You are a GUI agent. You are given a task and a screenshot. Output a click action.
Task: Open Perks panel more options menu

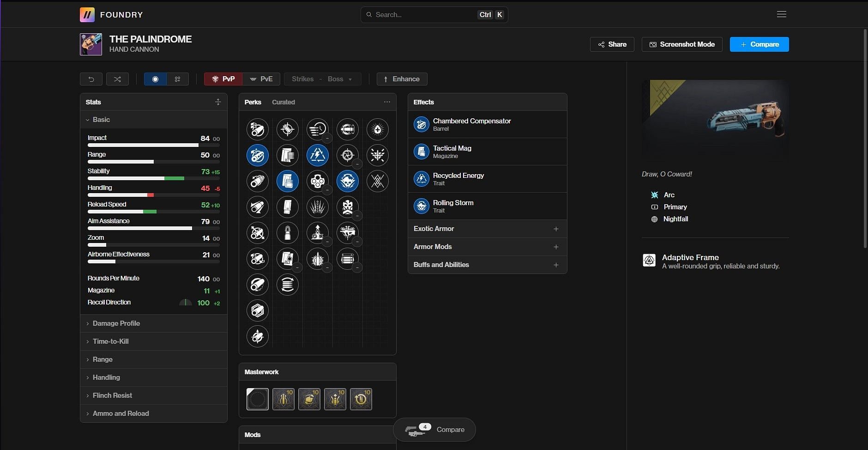[387, 102]
